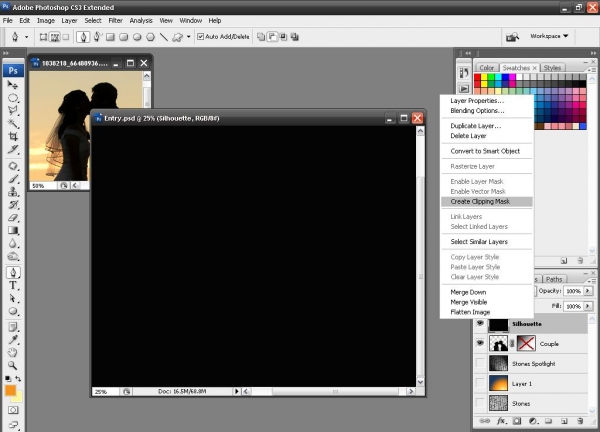This screenshot has width=600, height=432.
Task: Select the Pen tool in toolbox
Action: click(13, 272)
